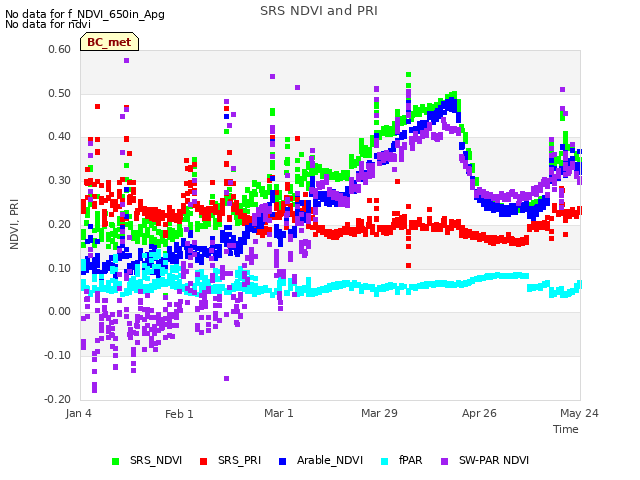
Task: Click the cyan fPAR legend swatch
Action: coord(384,461)
